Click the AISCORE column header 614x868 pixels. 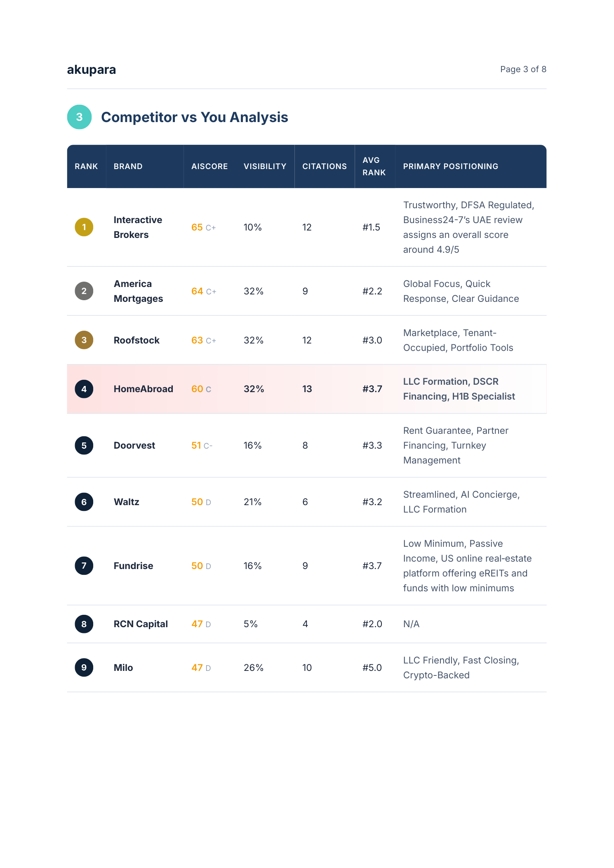pos(209,166)
